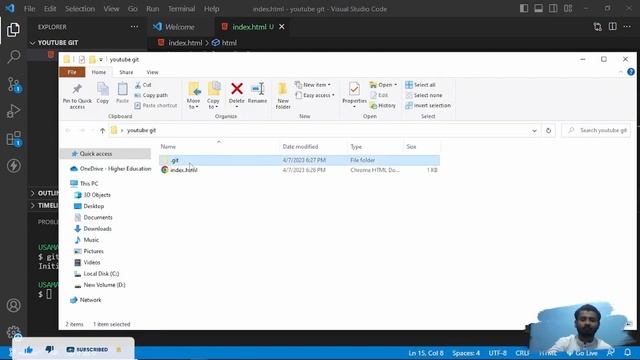Open VS Code notifications bell icon
The height and width of the screenshot is (360, 640).
(627, 352)
